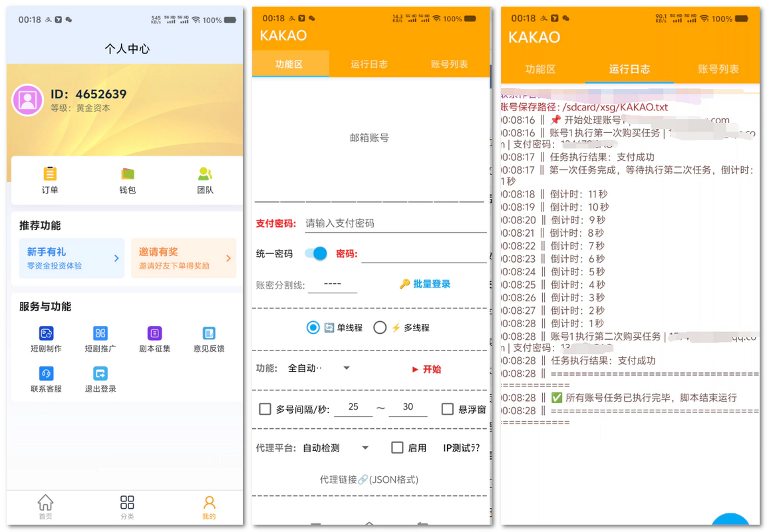Viewport: 767px width, 532px height.
Task: Open the 剧本征集 icon
Action: (x=154, y=333)
